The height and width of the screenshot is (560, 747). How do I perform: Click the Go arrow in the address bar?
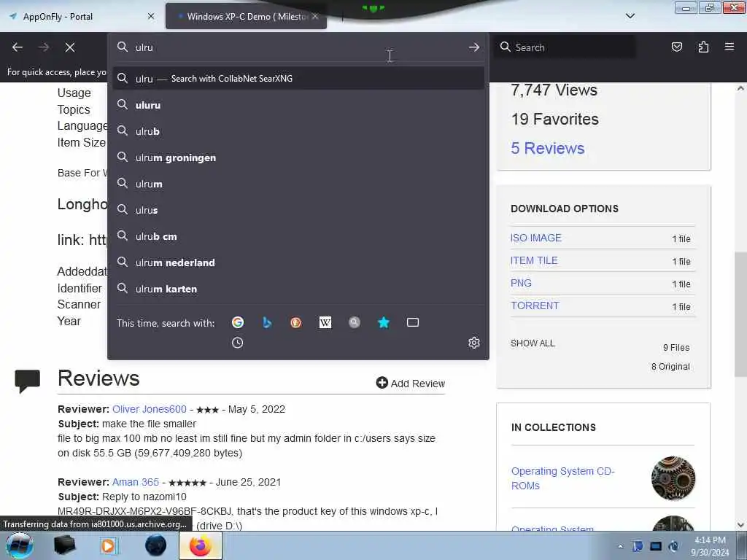coord(473,47)
